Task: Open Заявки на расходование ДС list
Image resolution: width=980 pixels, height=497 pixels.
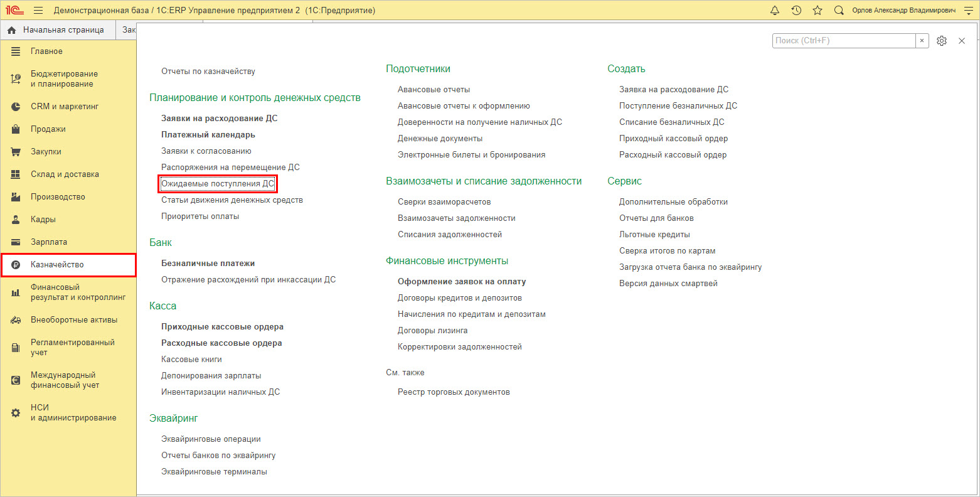Action: pyautogui.click(x=219, y=118)
